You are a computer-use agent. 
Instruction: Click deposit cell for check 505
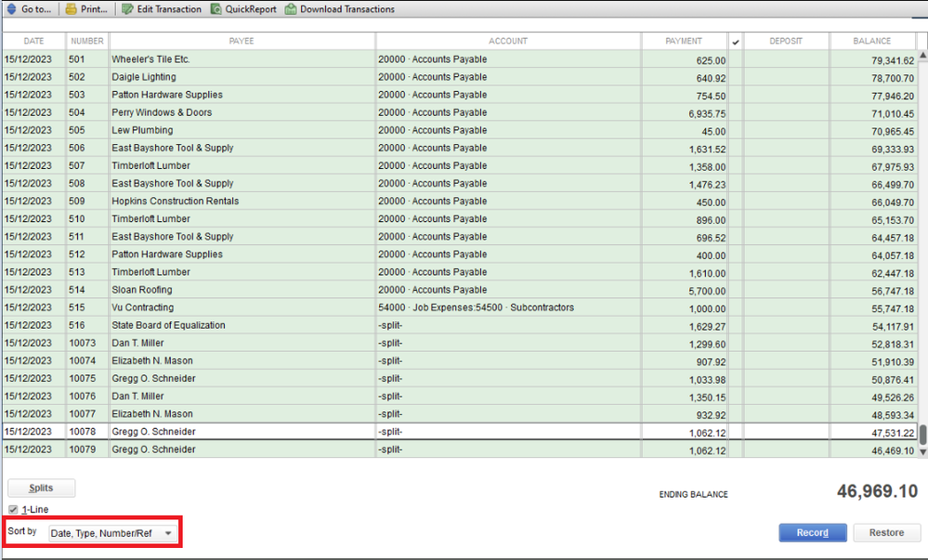click(x=786, y=130)
